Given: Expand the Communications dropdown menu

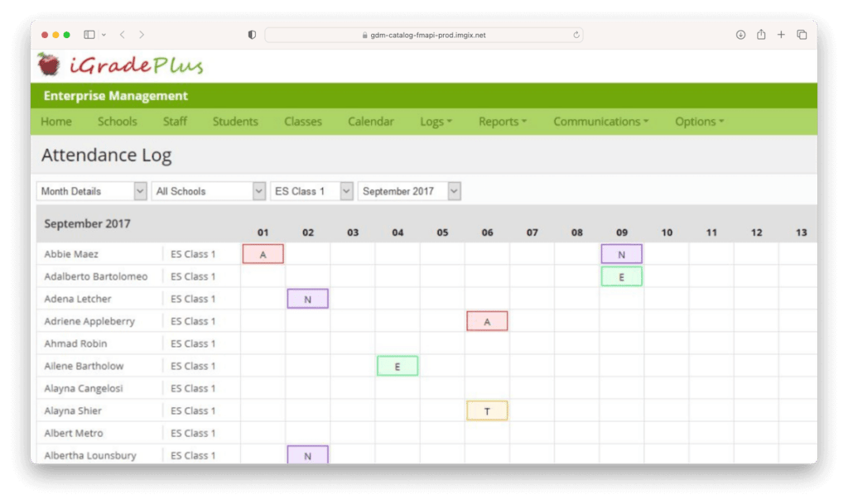Looking at the screenshot, I should [x=601, y=122].
